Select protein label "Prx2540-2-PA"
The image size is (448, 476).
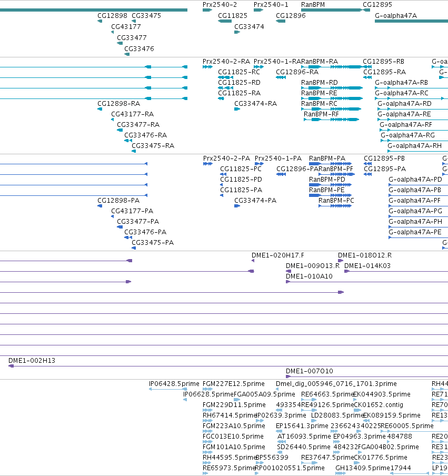[226, 158]
